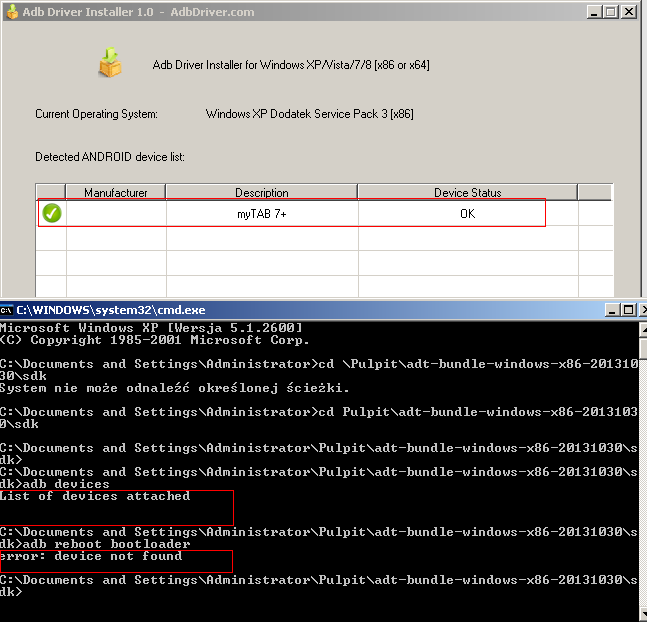Click the cmd scrollbar up arrow

pos(641,328)
